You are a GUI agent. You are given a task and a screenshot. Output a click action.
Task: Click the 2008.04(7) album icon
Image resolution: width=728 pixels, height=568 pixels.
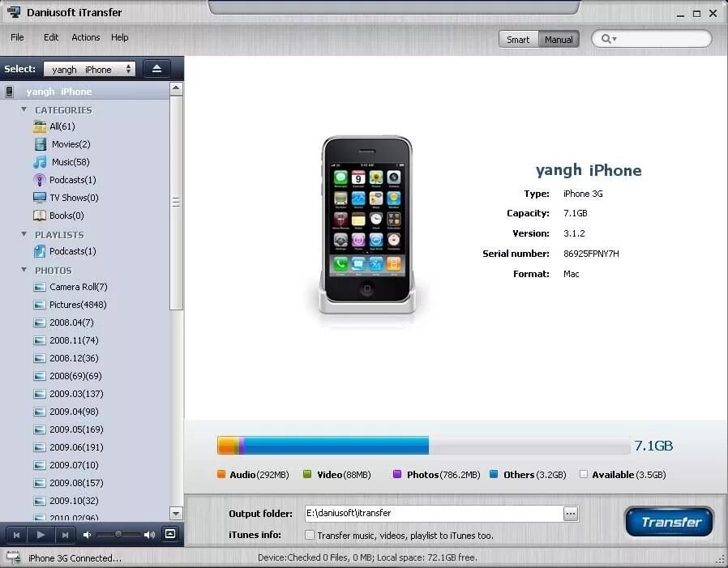pyautogui.click(x=40, y=322)
